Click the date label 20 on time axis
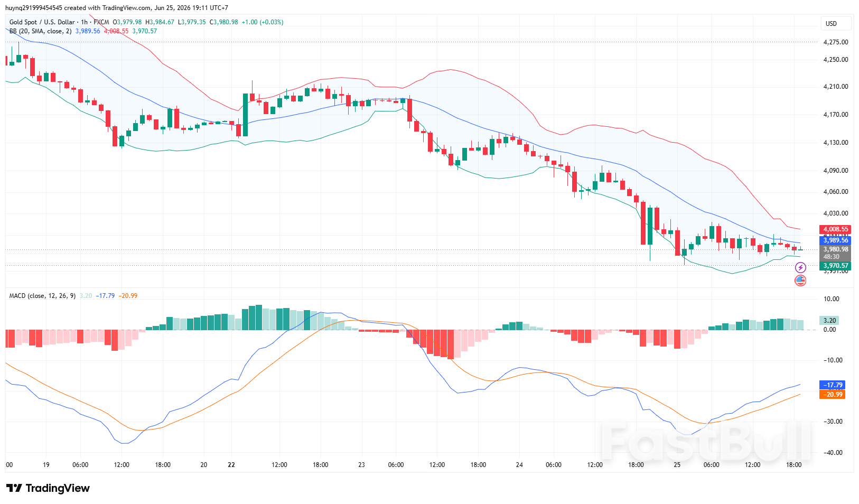The width and height of the screenshot is (859, 504). [204, 465]
